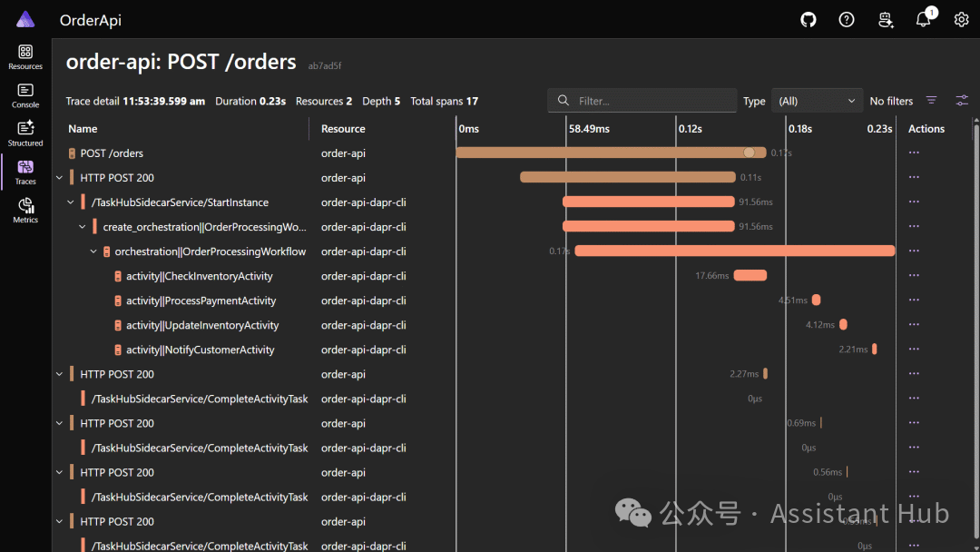Viewport: 980px width, 552px height.
Task: Collapse the create_orchestration||OrderProcessingWo... span
Action: tap(82, 227)
